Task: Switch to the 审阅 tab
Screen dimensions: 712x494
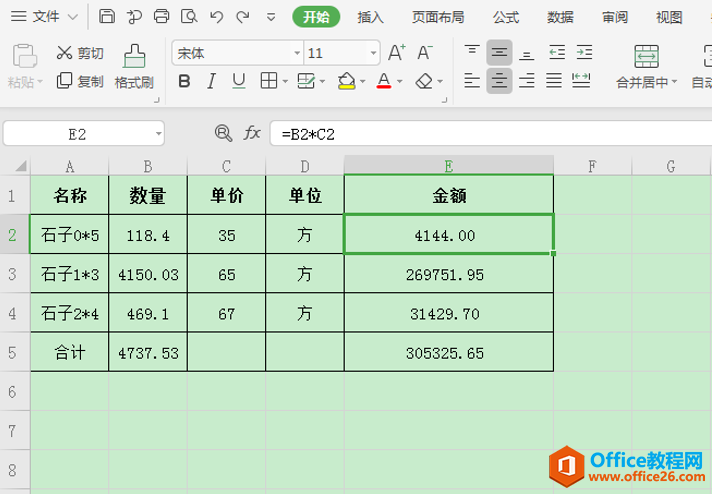Action: pyautogui.click(x=615, y=17)
